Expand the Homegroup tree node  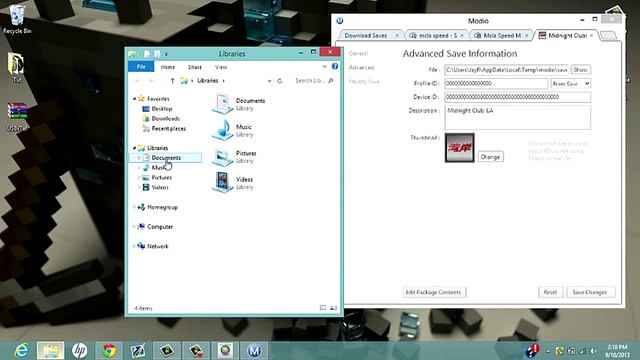tap(134, 207)
